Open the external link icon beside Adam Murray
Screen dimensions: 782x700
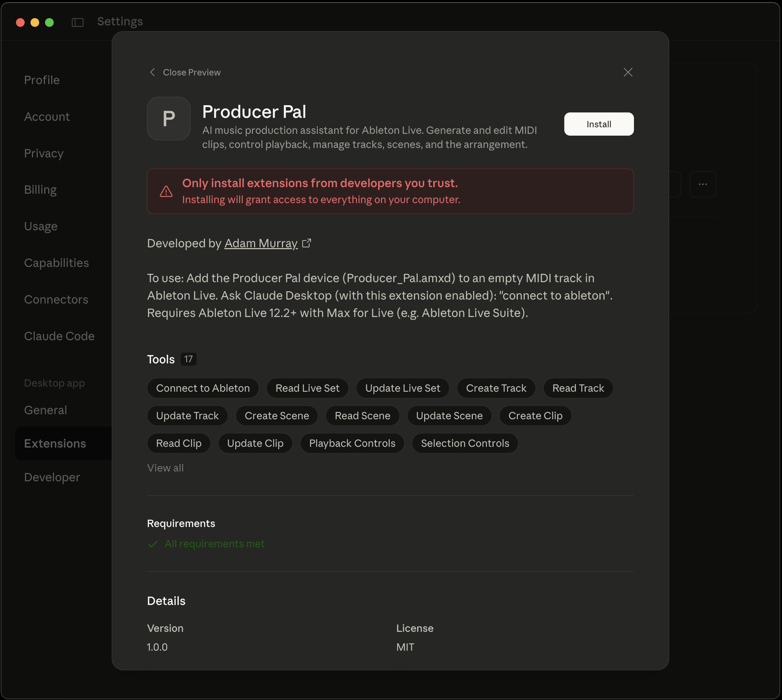[x=307, y=243]
